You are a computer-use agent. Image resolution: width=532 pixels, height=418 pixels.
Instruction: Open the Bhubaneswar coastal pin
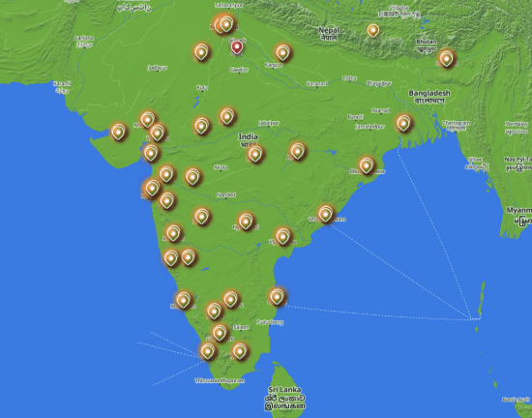click(366, 165)
